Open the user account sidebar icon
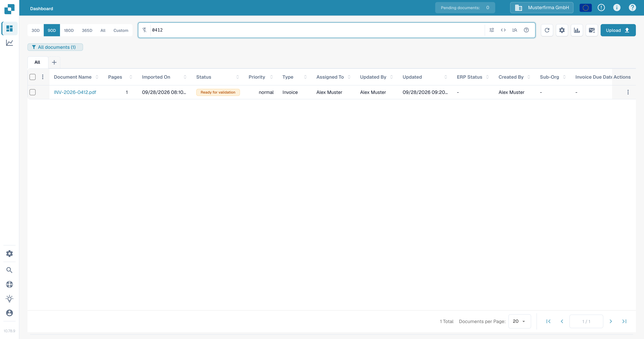 point(9,313)
